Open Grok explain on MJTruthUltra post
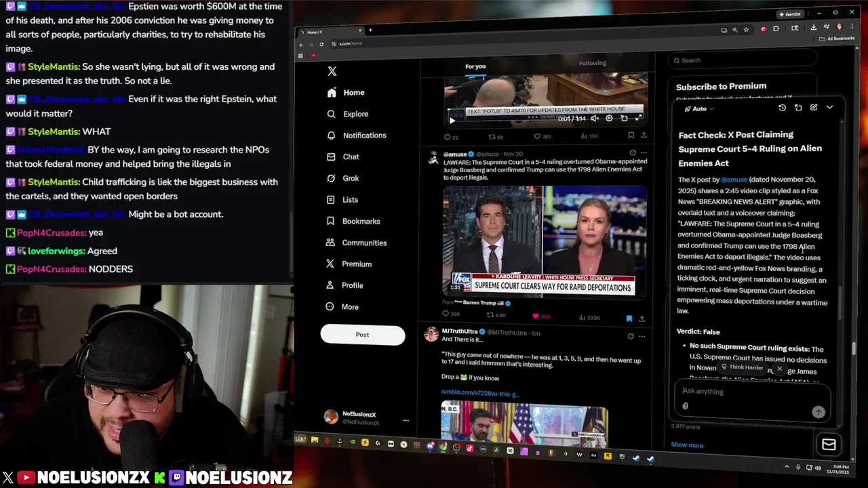This screenshot has height=488, width=868. click(631, 336)
